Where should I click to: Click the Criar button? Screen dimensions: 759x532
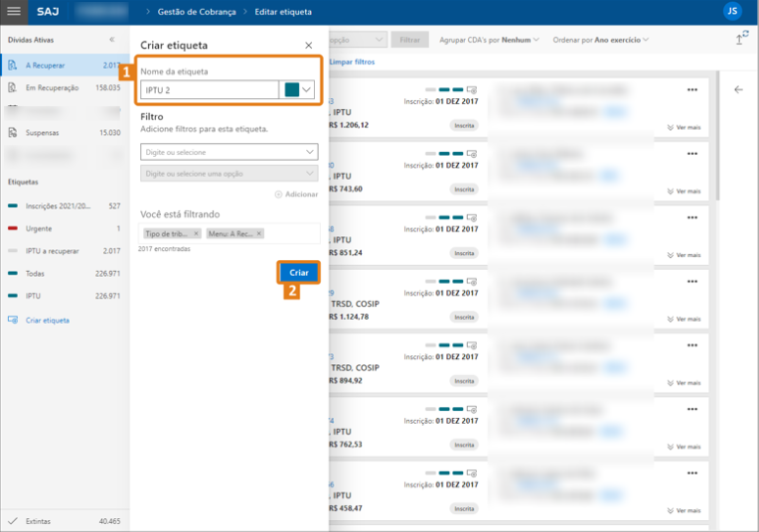pos(298,272)
